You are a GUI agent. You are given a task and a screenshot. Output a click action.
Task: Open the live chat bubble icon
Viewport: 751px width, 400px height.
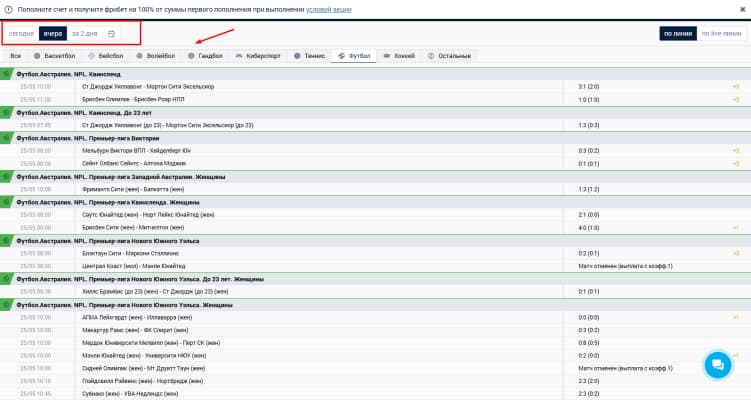point(717,365)
